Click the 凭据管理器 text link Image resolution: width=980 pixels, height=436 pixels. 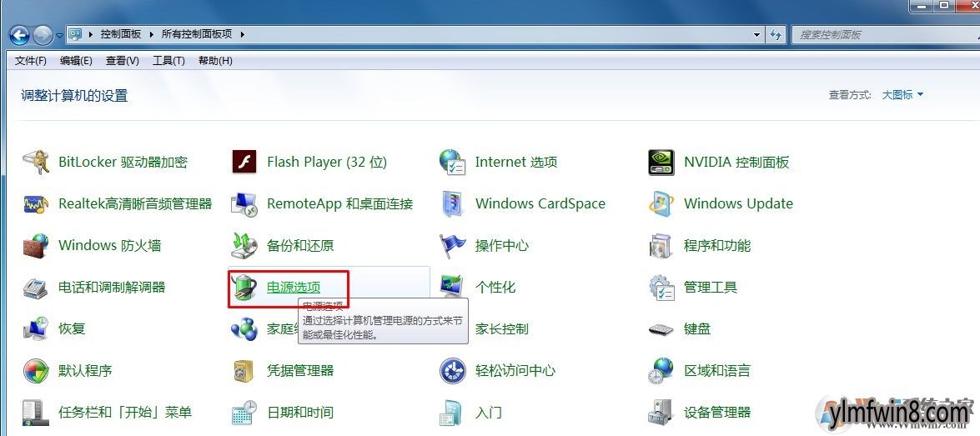(x=300, y=370)
